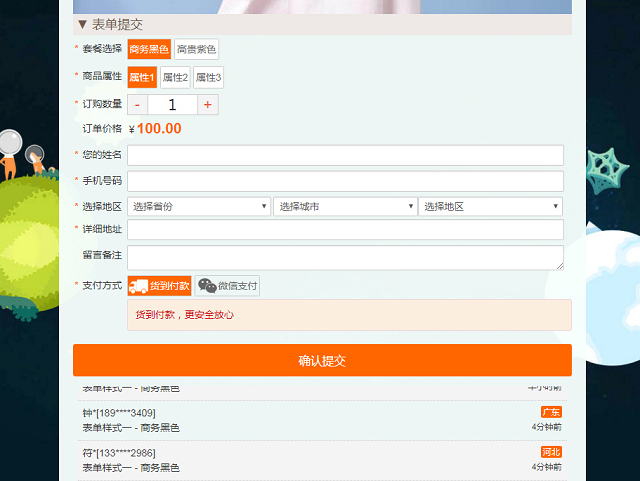The height and width of the screenshot is (481, 640).
Task: Choose product attribute 属性3
Action: [208, 77]
